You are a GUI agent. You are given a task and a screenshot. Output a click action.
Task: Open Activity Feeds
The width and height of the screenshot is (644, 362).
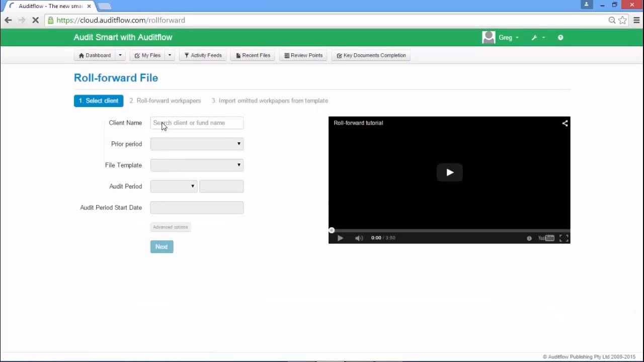tap(203, 55)
